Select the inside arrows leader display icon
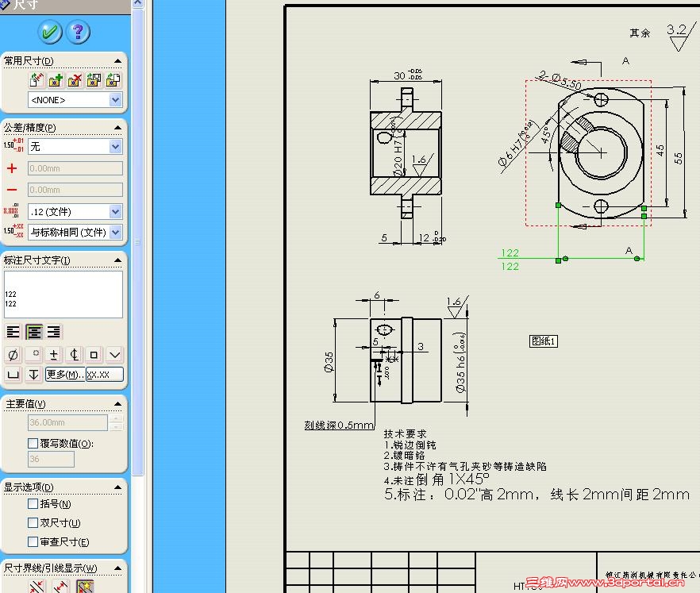This screenshot has width=700, height=593. tap(60, 587)
